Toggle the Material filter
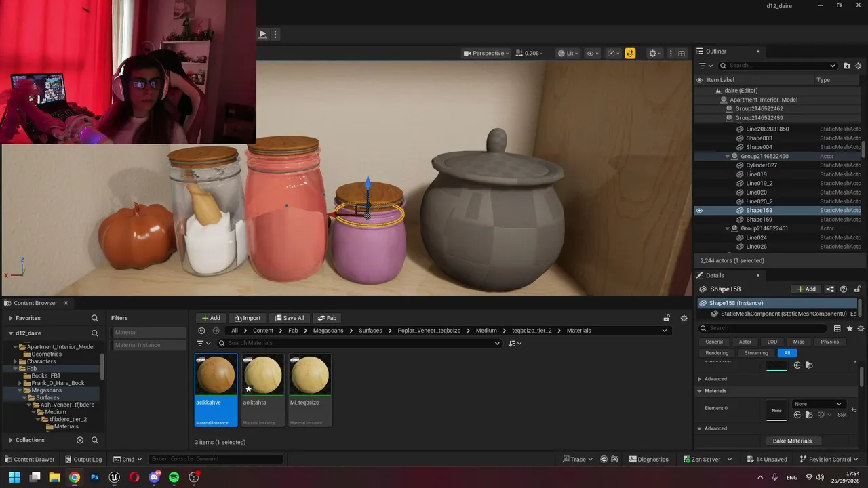This screenshot has width=868, height=488. 148,332
